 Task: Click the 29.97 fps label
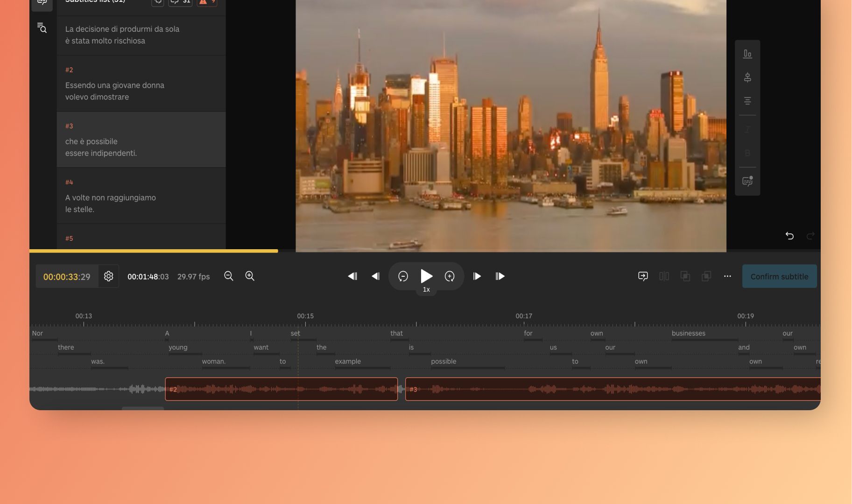(193, 277)
